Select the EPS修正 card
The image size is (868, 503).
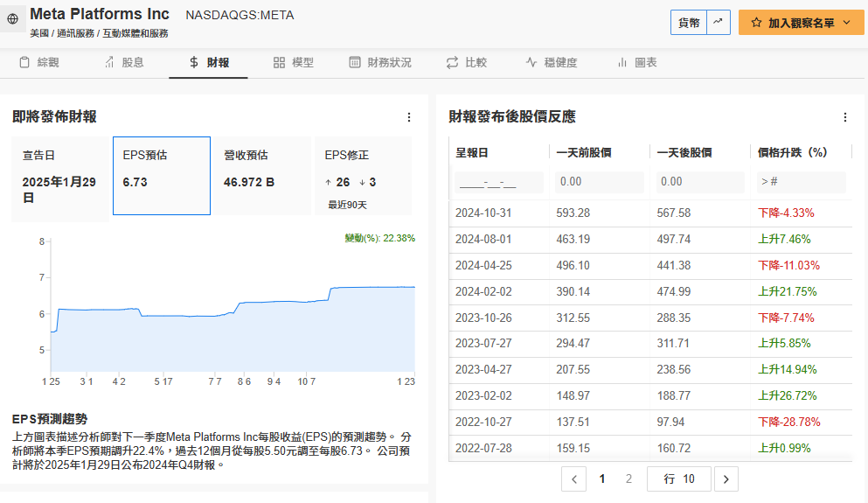pyautogui.click(x=363, y=176)
